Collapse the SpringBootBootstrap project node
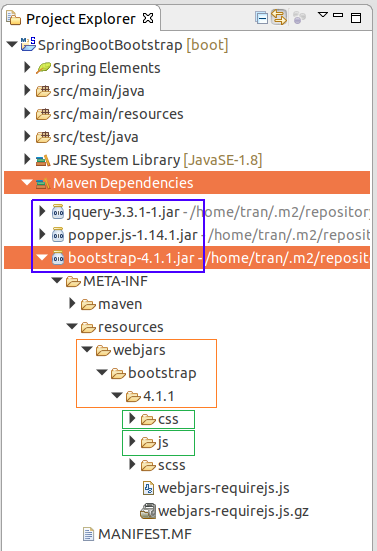This screenshot has height=551, width=377. pos(12,45)
